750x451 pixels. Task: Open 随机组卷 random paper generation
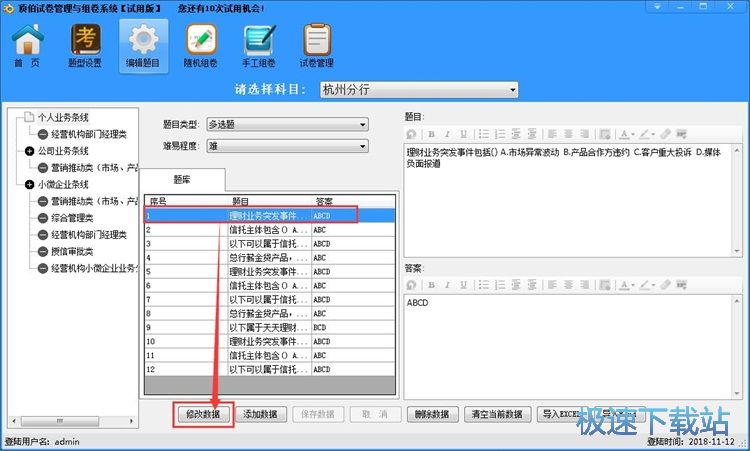[x=201, y=46]
